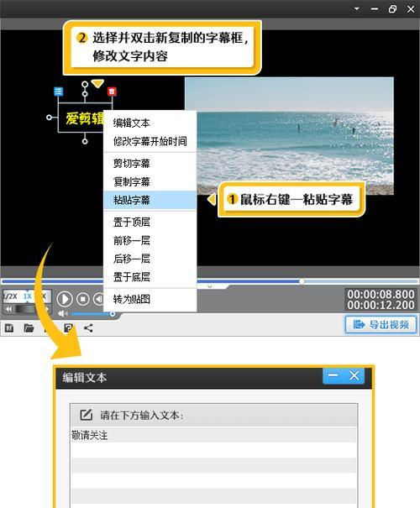Click the 导出视频 export button
Image resolution: width=420 pixels, height=508 pixels.
coord(381,324)
